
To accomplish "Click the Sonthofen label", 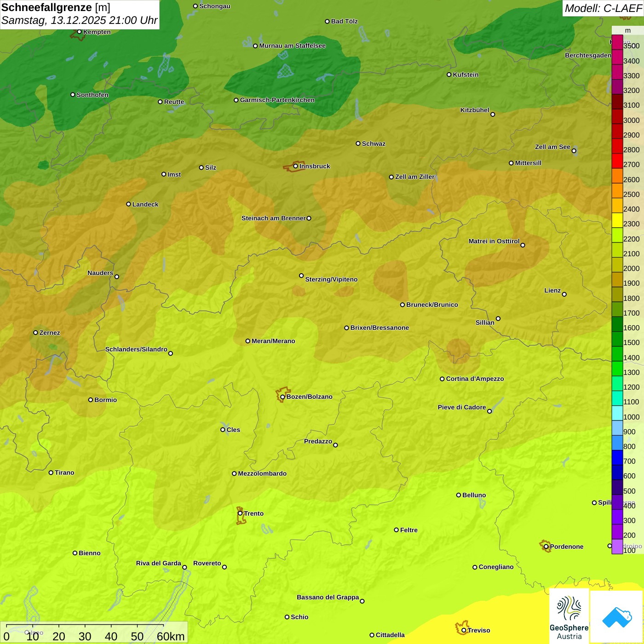I will point(92,95).
